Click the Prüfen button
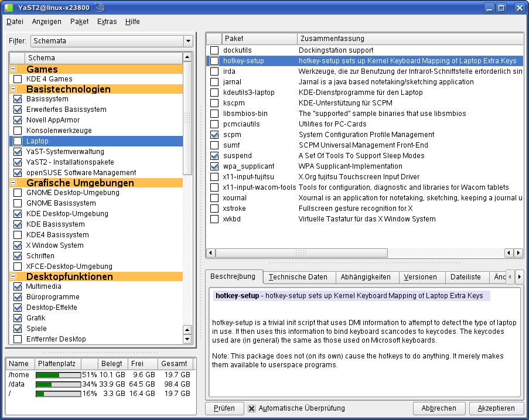 (224, 408)
